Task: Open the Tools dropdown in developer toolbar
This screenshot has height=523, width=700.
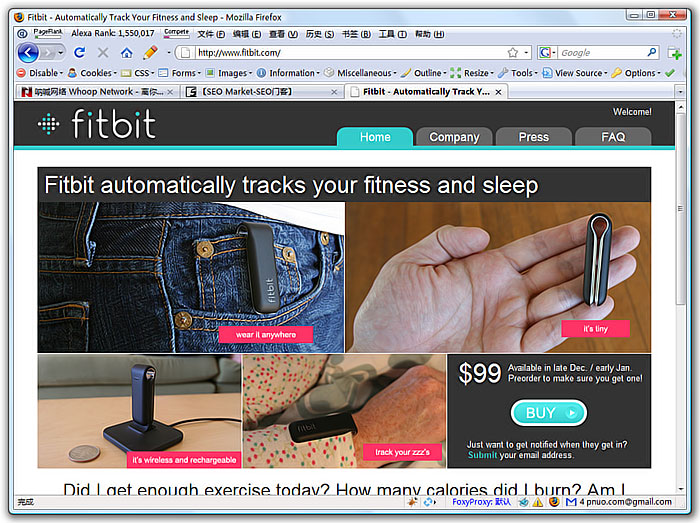Action: [518, 73]
